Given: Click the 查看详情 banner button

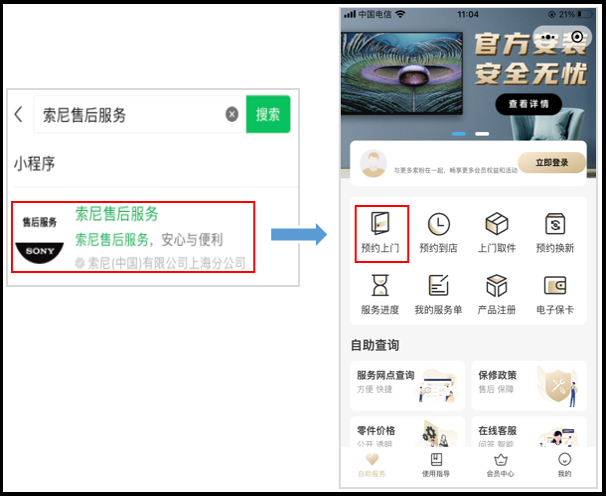Looking at the screenshot, I should [x=528, y=104].
